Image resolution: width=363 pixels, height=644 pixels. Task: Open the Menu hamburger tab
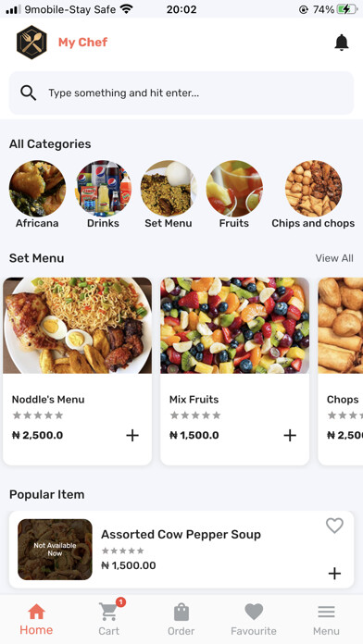click(326, 619)
